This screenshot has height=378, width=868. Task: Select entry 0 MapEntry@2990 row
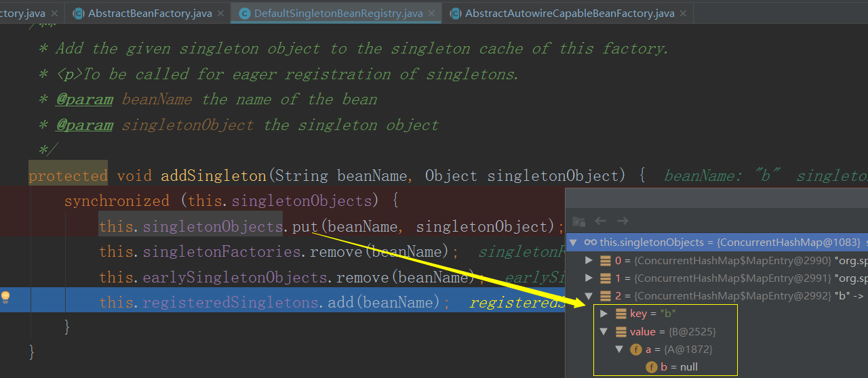point(717,260)
